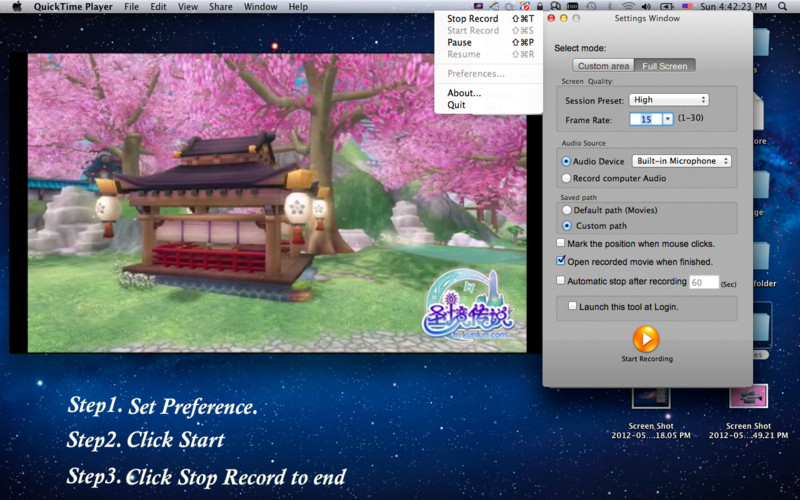Open the Help menu
Image resolution: width=800 pixels, height=500 pixels.
click(298, 7)
